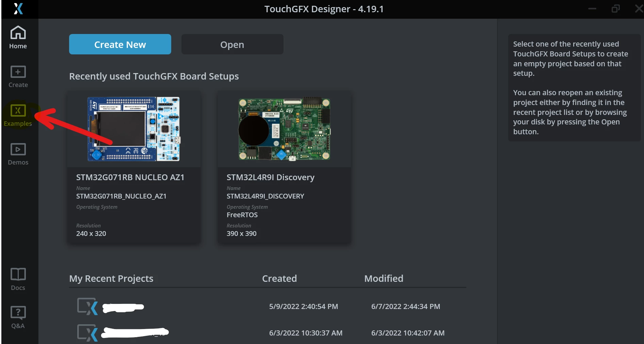Image resolution: width=644 pixels, height=344 pixels.
Task: Open the recent project created 6/3/2022
Action: coord(268,333)
